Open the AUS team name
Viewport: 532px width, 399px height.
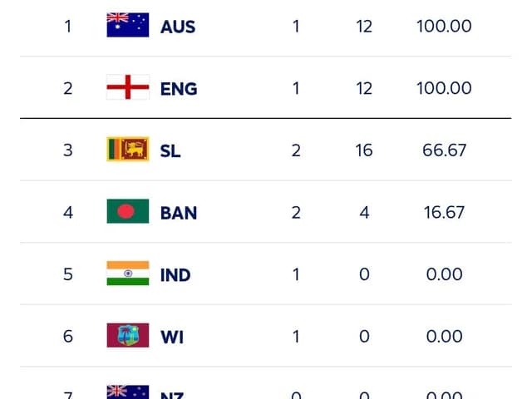(178, 27)
